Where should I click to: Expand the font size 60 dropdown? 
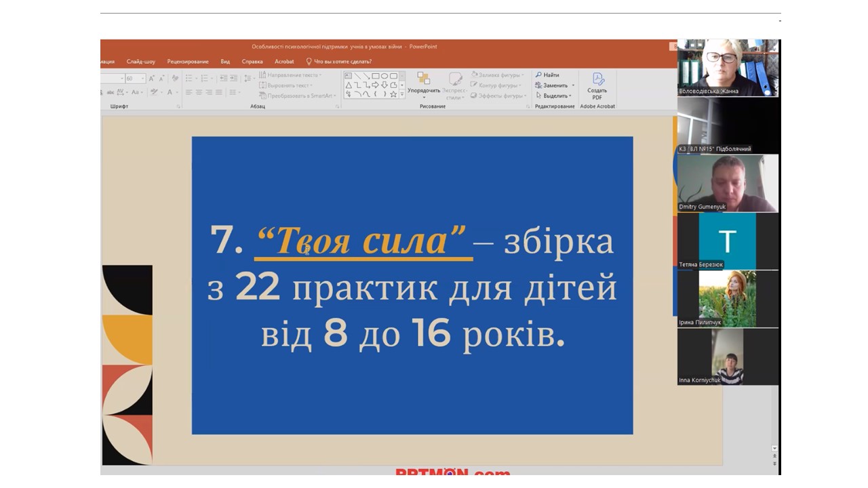pyautogui.click(x=142, y=79)
